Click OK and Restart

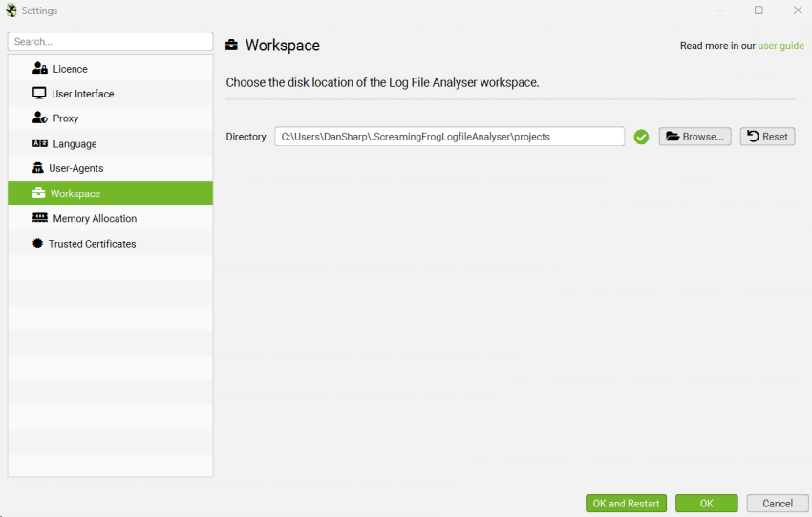pyautogui.click(x=626, y=503)
